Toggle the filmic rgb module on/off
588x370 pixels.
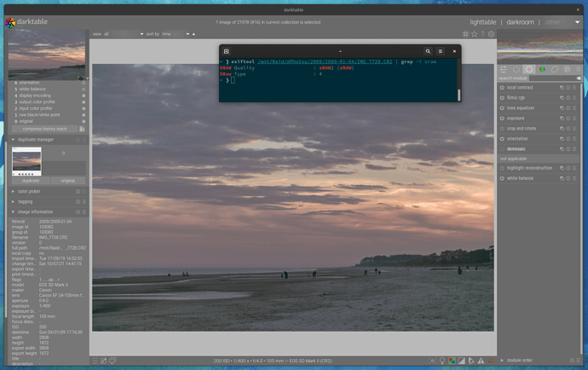point(502,98)
